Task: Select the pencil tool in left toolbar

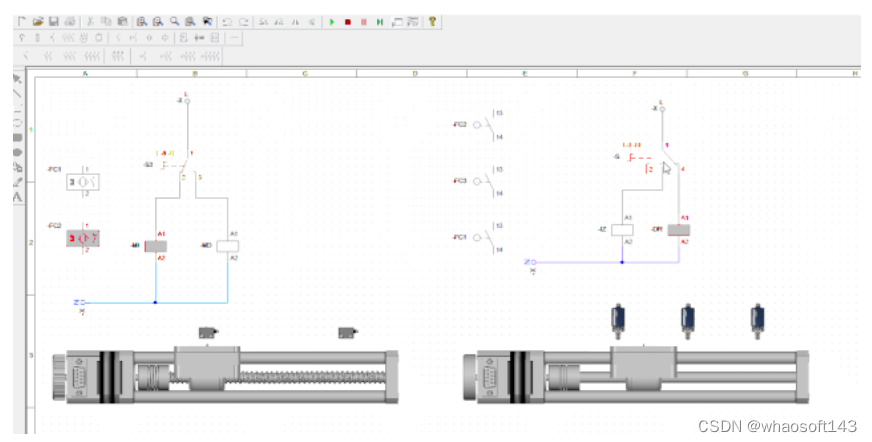Action: (18, 182)
